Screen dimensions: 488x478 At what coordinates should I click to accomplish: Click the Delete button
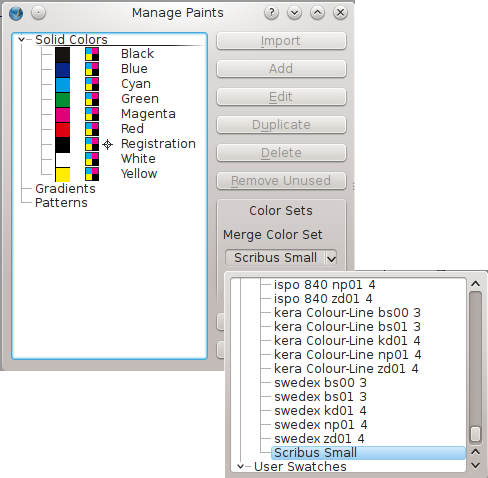click(x=281, y=153)
